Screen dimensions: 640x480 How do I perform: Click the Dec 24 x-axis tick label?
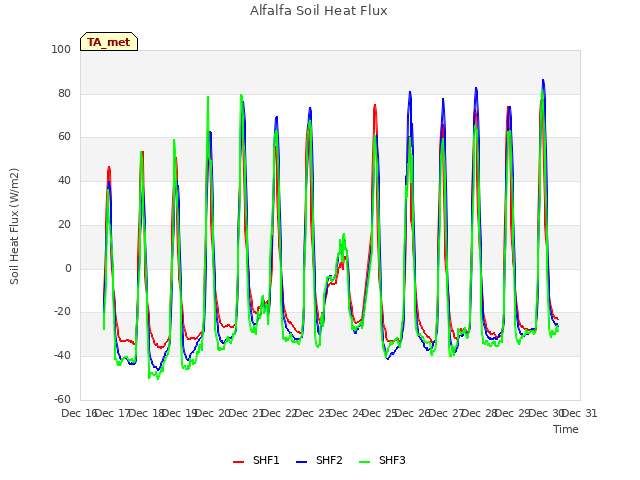346,413
